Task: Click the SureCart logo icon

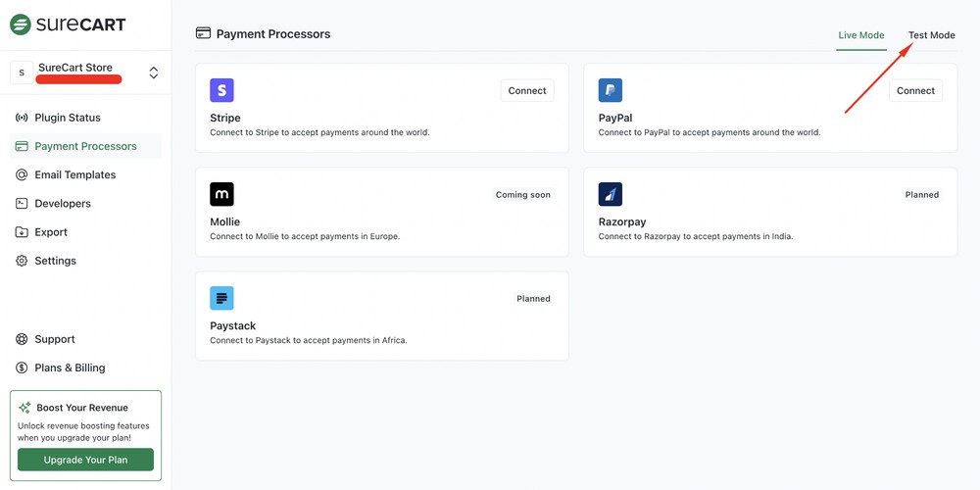Action: 21,24
